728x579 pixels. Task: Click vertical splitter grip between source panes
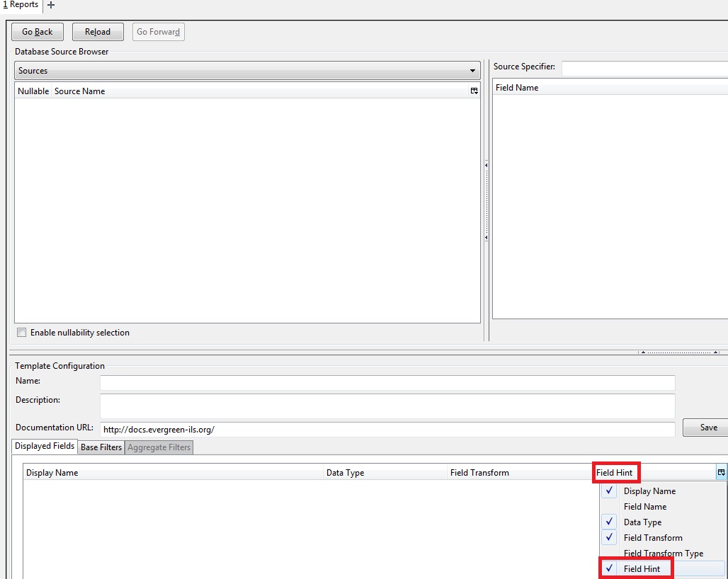(486, 202)
